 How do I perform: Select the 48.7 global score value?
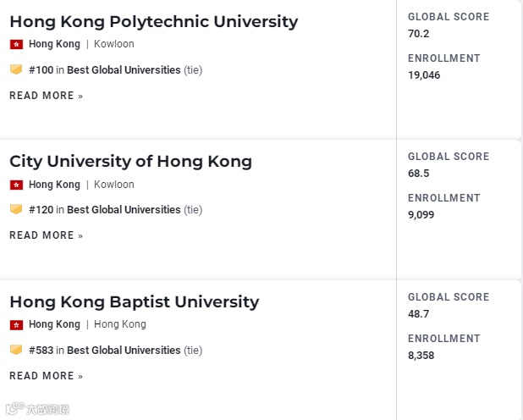(419, 314)
